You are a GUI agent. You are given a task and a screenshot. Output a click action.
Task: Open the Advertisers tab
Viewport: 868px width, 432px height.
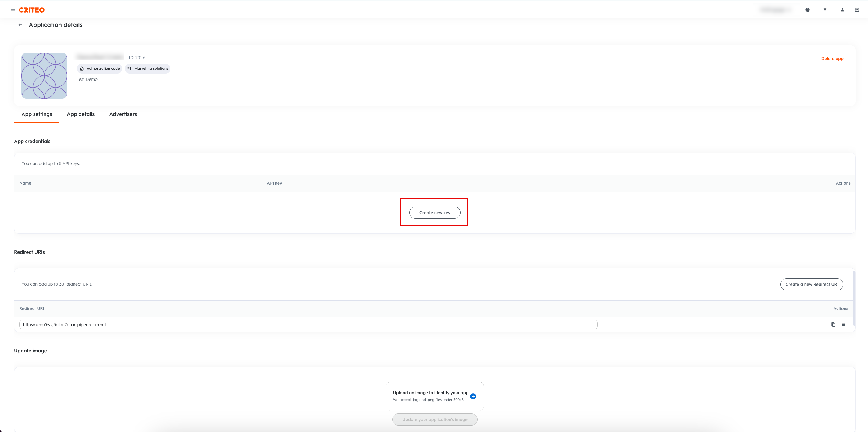[123, 114]
